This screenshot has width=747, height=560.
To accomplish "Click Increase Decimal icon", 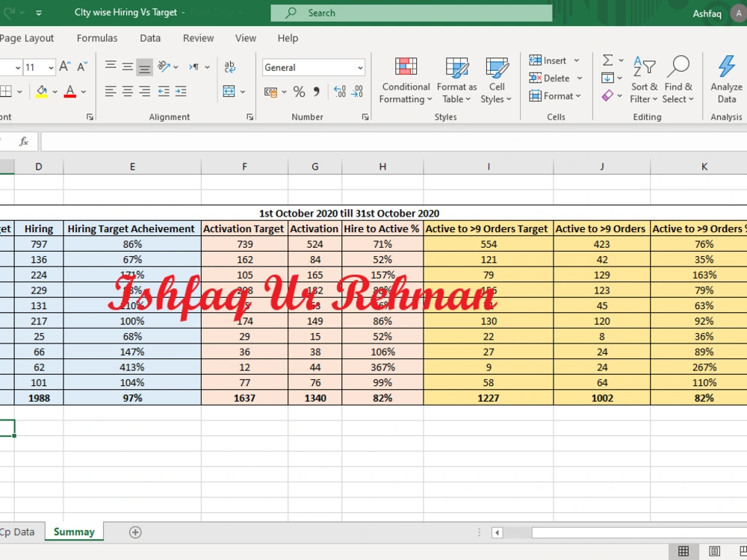I will point(340,92).
